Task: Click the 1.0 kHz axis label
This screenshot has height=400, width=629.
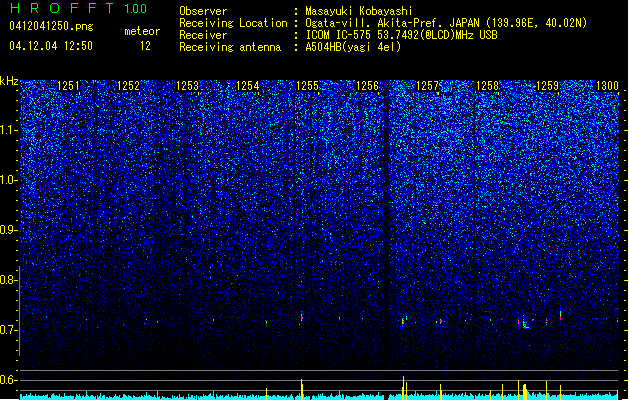Action: click(x=8, y=180)
